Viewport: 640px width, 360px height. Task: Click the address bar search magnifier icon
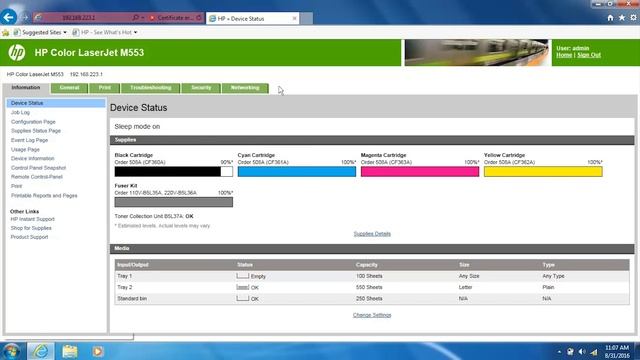coord(135,18)
